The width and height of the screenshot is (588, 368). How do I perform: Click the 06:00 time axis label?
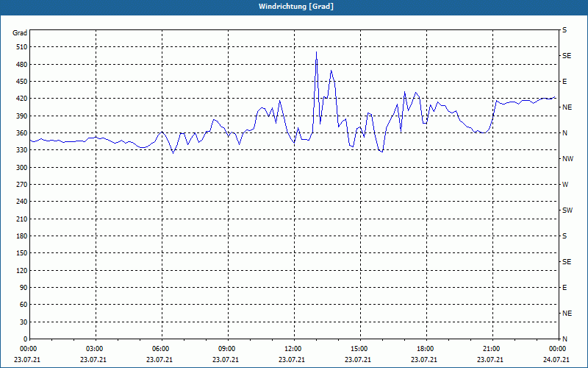[x=160, y=349]
